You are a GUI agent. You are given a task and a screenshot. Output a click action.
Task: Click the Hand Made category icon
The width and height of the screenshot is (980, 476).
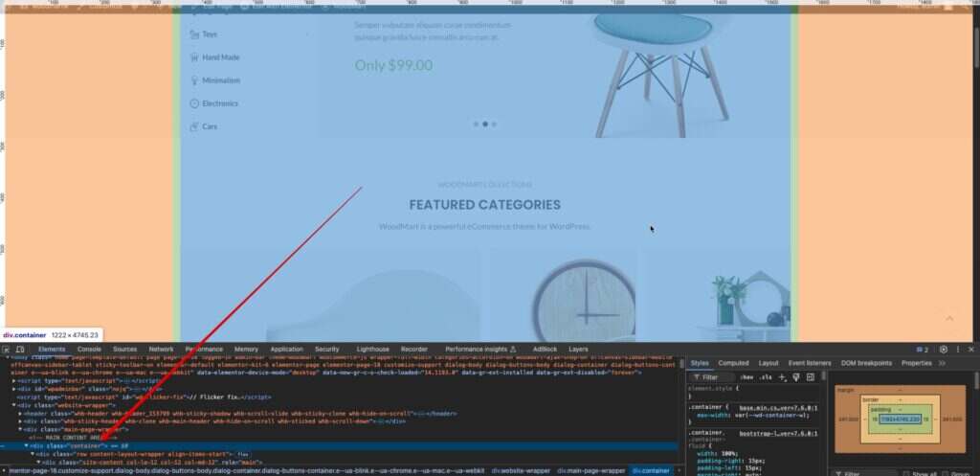coord(193,57)
